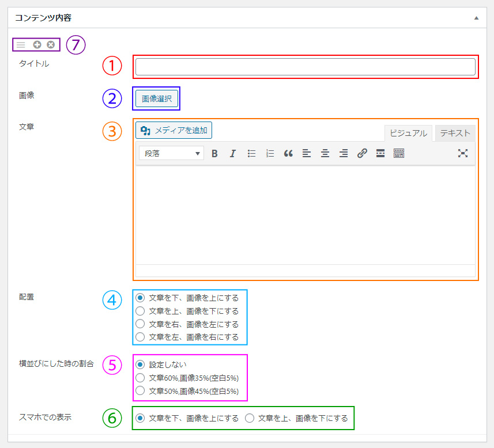Enter distraction-free fullscreen writing mode
The height and width of the screenshot is (448, 494).
[x=463, y=153]
